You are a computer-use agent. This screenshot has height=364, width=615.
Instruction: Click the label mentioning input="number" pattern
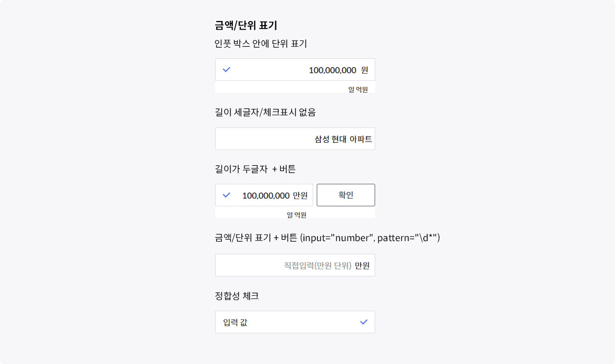point(327,238)
